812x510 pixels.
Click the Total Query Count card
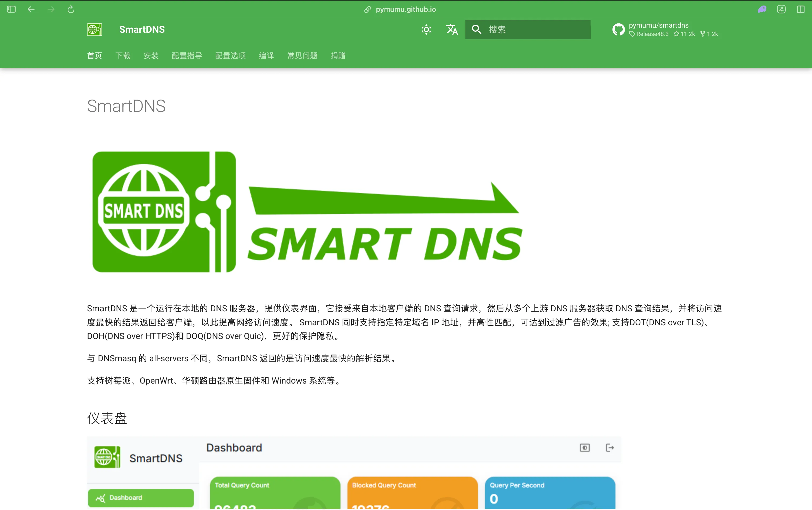click(275, 493)
